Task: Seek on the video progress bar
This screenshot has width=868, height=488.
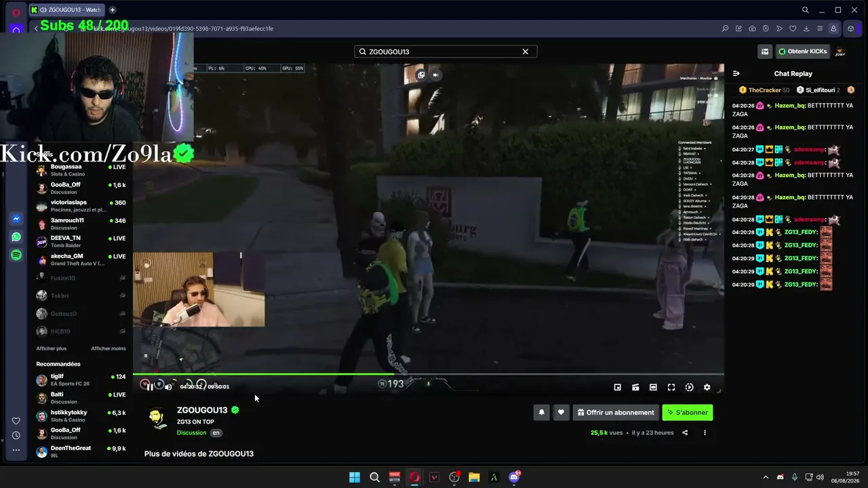Action: click(428, 373)
